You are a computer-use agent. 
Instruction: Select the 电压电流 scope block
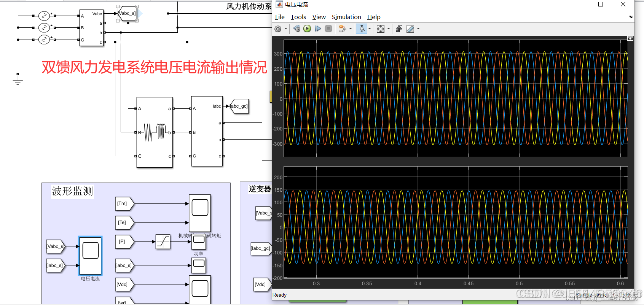point(91,256)
